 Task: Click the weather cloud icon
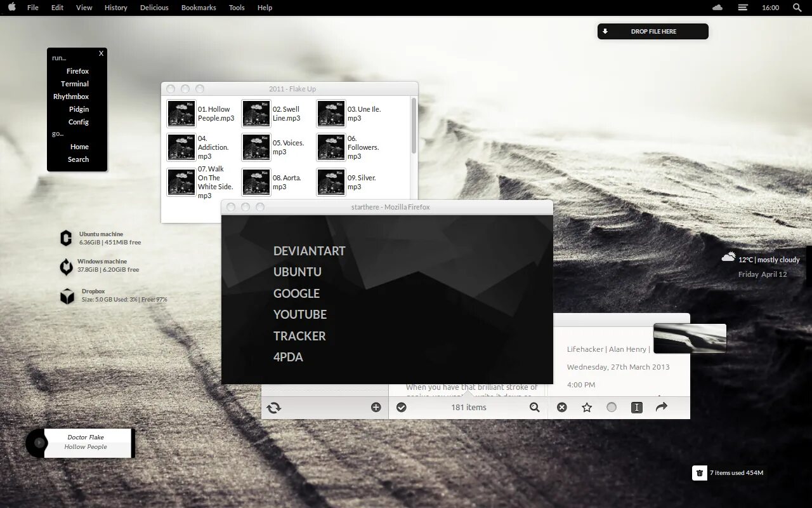[728, 257]
